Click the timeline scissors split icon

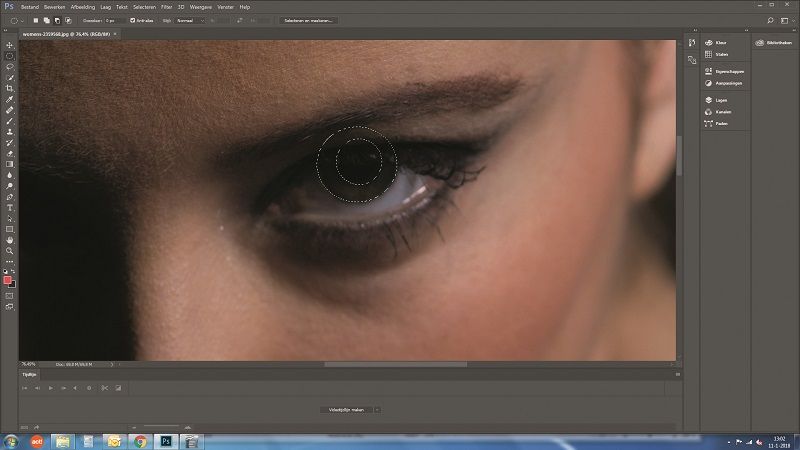[x=104, y=387]
